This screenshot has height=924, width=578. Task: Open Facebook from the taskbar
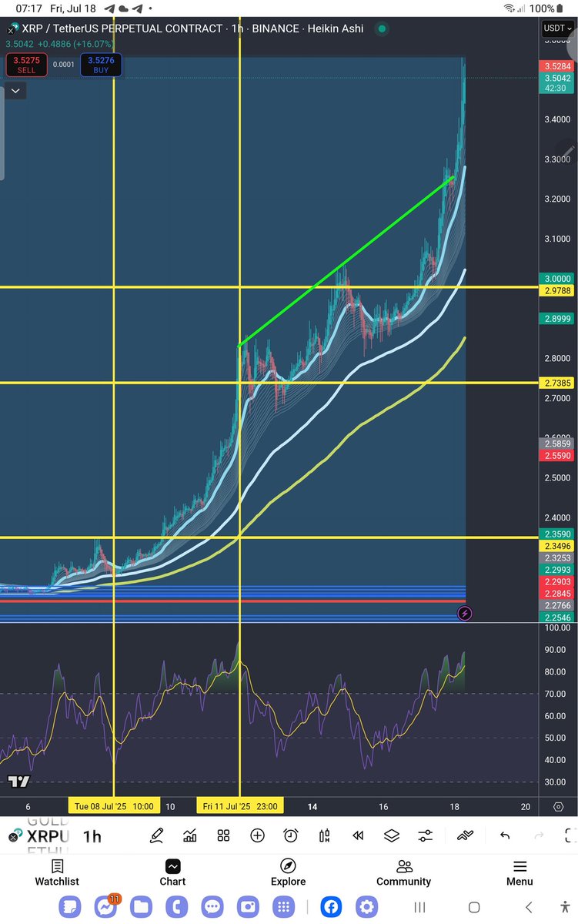(x=331, y=906)
